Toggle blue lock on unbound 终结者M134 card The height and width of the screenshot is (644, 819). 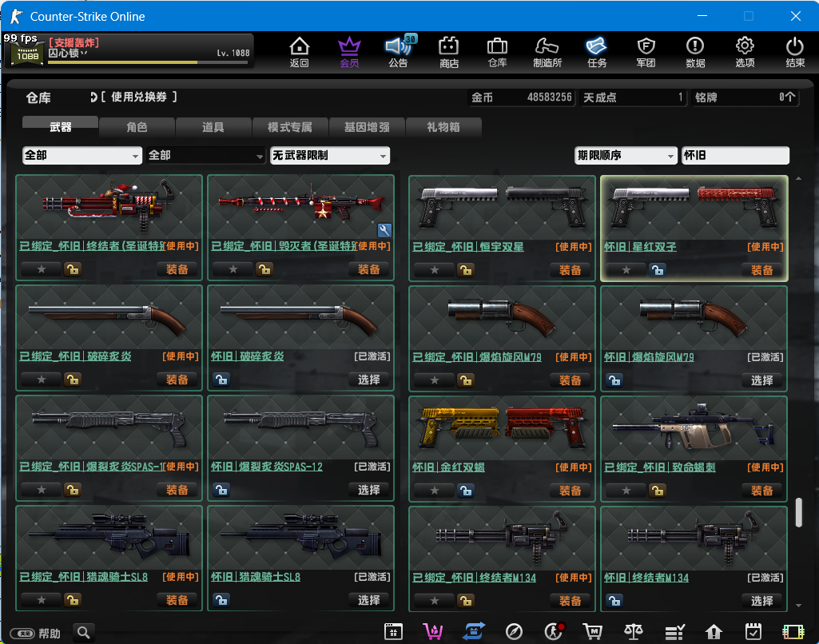pyautogui.click(x=614, y=601)
